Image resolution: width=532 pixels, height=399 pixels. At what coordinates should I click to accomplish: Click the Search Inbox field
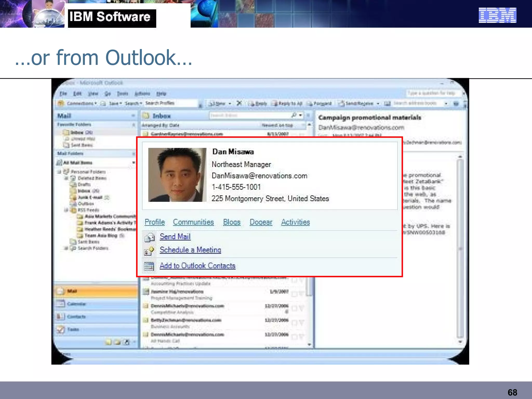tap(249, 115)
